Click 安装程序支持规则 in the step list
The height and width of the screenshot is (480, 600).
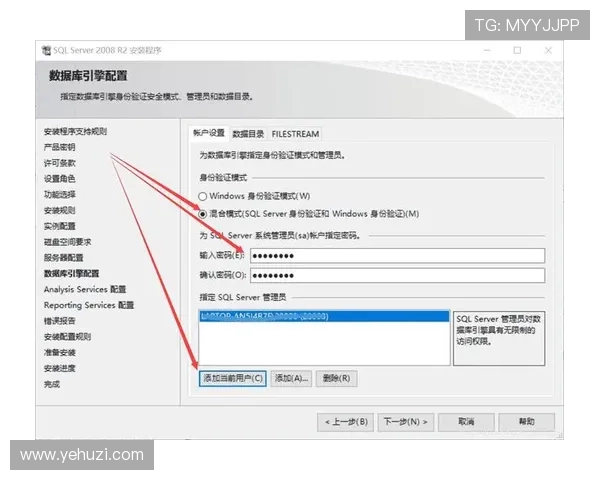click(x=75, y=132)
